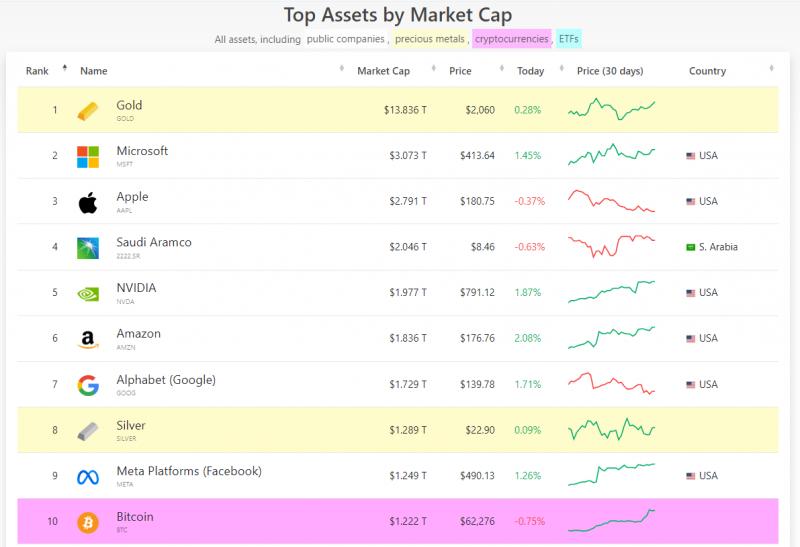
Task: Click the USA flag in Alphabet row
Action: pyautogui.click(x=690, y=384)
